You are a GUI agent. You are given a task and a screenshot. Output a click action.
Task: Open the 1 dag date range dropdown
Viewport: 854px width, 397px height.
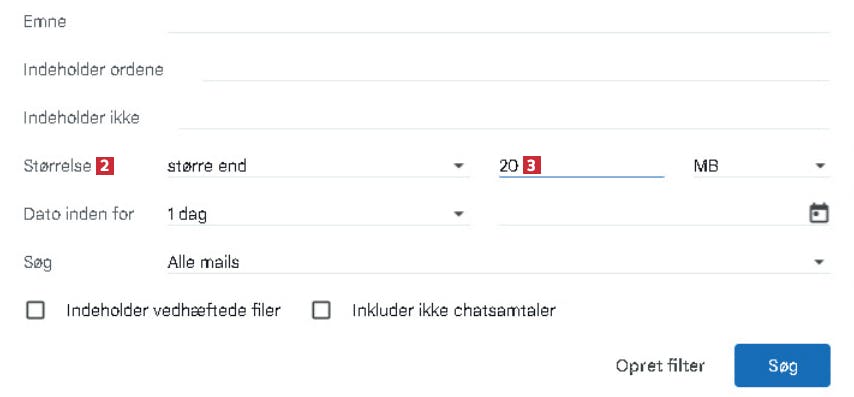click(317, 214)
